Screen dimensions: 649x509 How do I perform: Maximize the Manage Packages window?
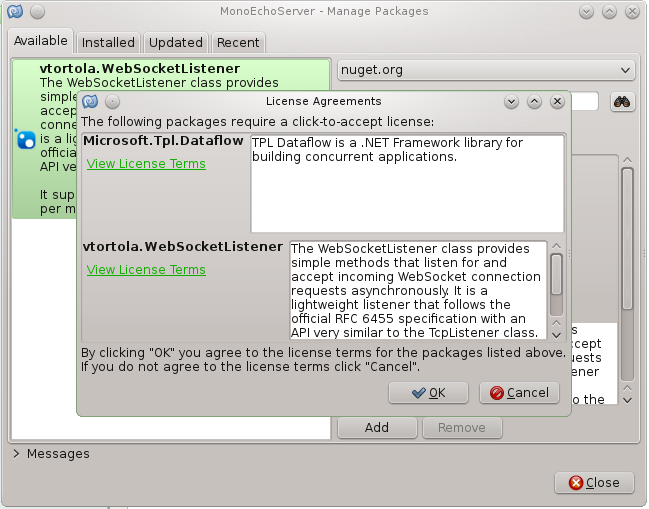(609, 12)
